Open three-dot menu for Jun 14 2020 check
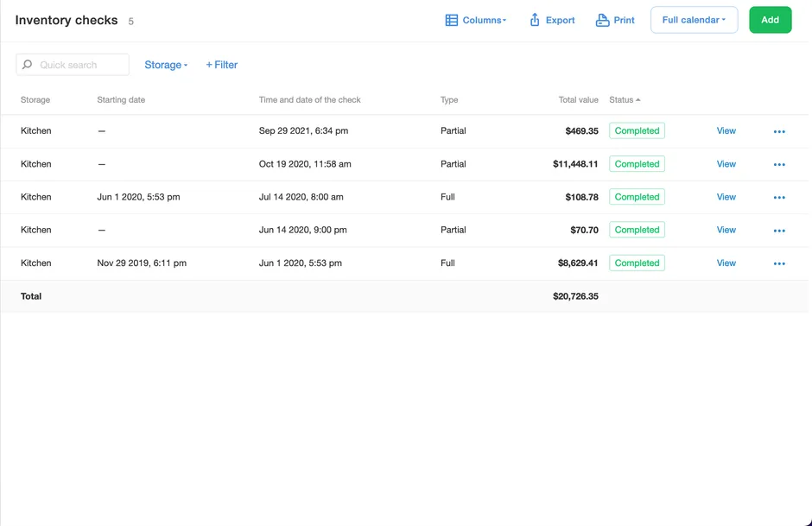Image resolution: width=812 pixels, height=526 pixels. (x=779, y=231)
